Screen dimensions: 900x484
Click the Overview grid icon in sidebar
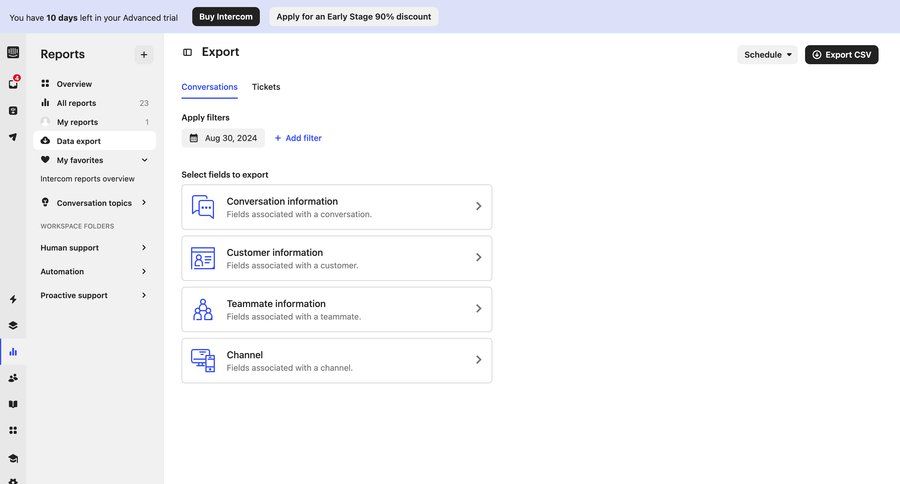pos(45,83)
